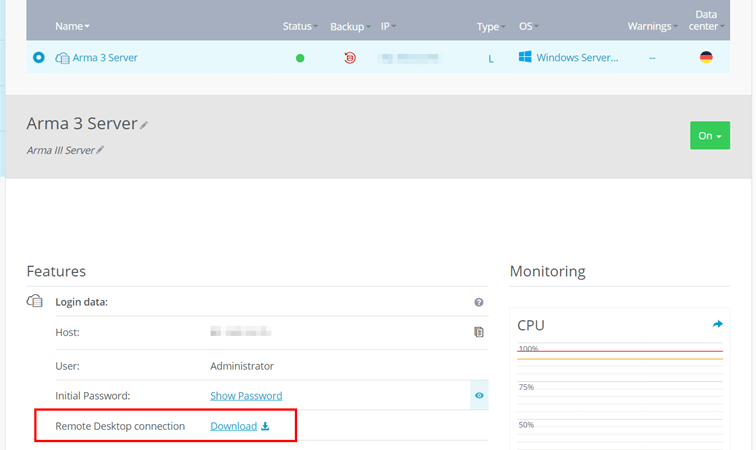
Task: Sort by IP column header
Action: [388, 26]
